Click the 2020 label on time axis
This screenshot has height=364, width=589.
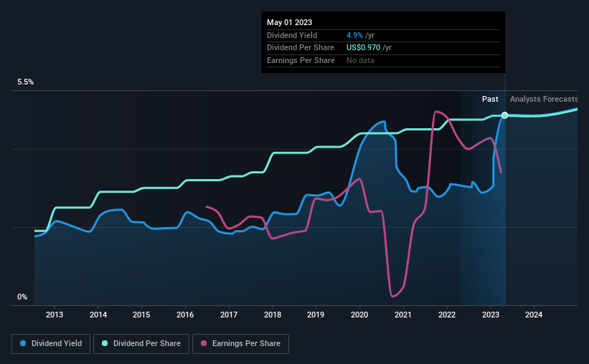click(359, 315)
